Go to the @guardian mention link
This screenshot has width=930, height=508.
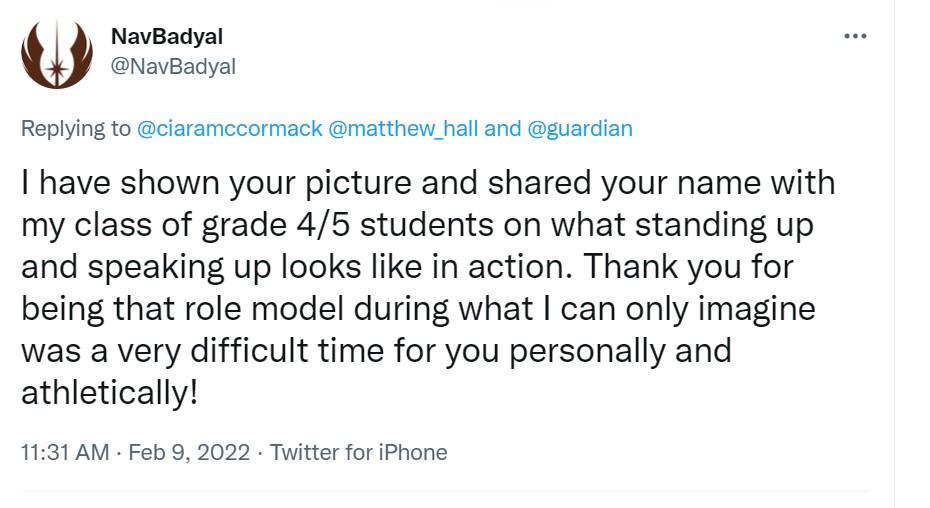(580, 128)
